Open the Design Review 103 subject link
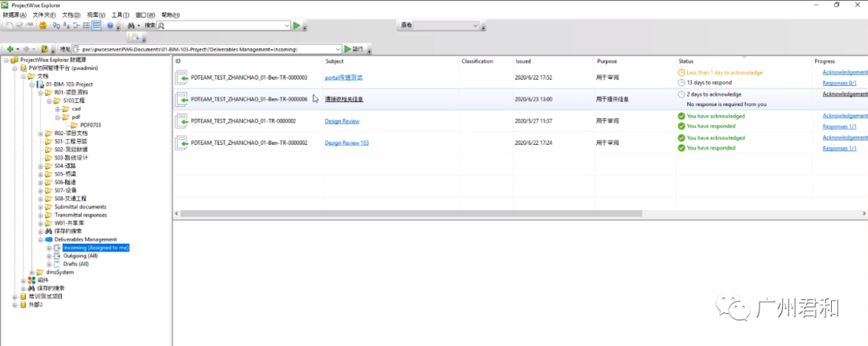 (x=346, y=142)
